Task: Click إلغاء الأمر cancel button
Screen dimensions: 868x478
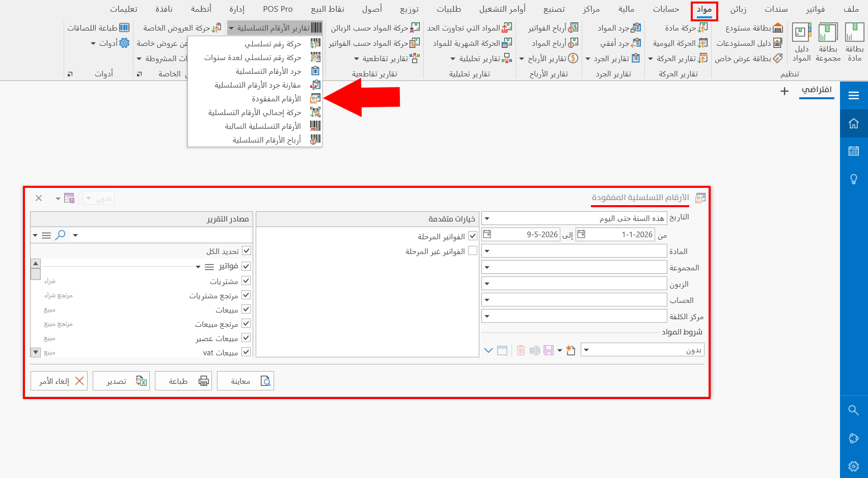Action: [x=59, y=381]
